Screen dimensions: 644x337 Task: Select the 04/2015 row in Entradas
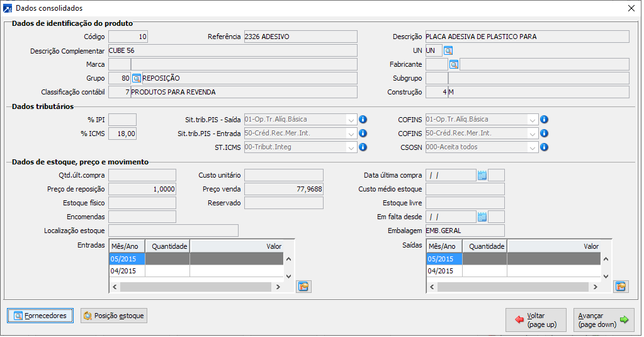click(x=127, y=271)
